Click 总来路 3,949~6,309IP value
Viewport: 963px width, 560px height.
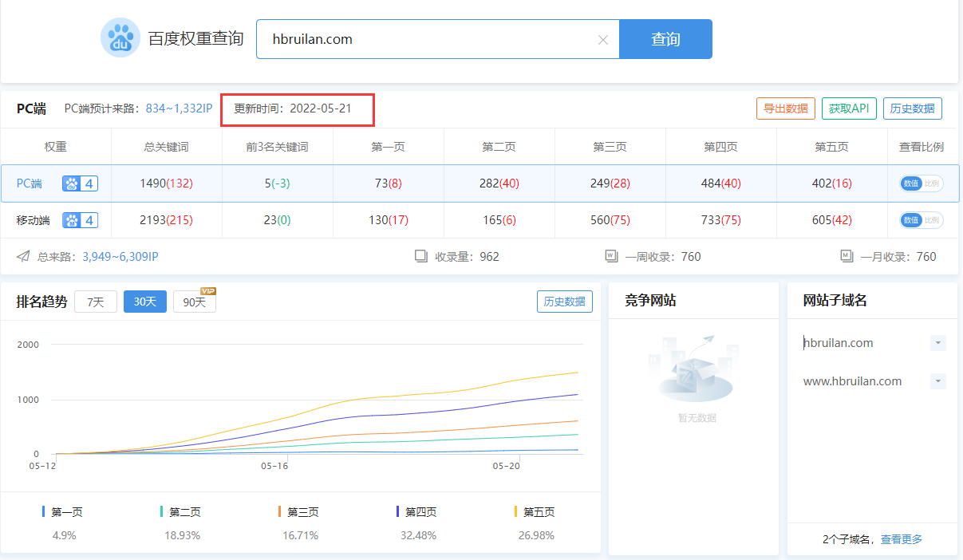pyautogui.click(x=120, y=257)
